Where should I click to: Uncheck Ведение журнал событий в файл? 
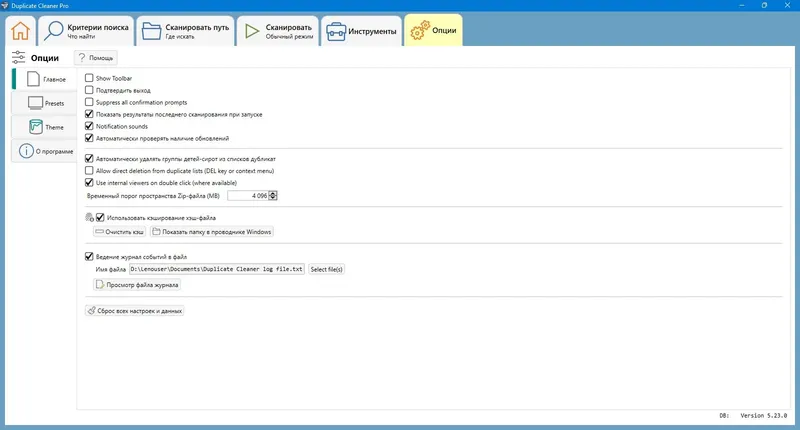[89, 257]
